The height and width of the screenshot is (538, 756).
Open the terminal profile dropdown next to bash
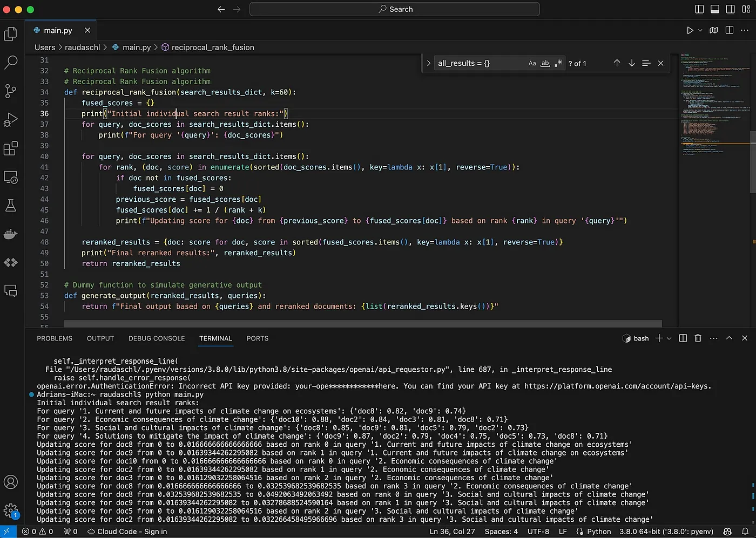(670, 338)
